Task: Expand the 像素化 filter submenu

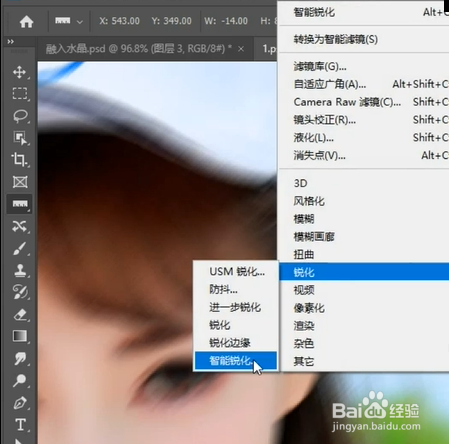Action: (x=364, y=308)
